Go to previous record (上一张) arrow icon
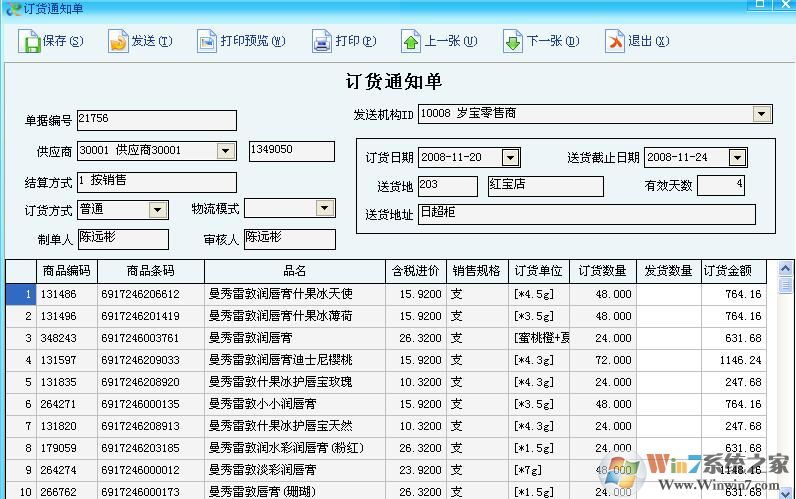The image size is (796, 499). (411, 42)
